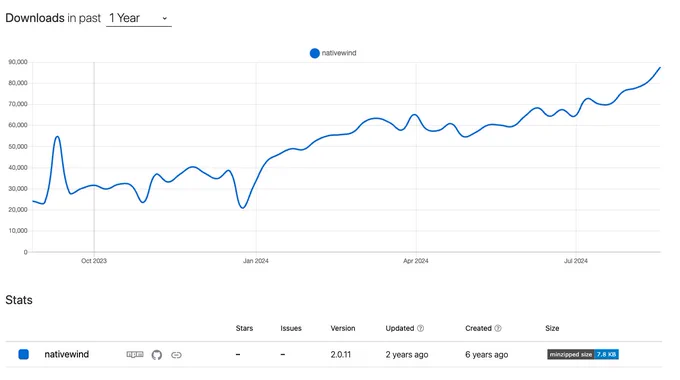Open the 1 Year time range dropdown
The height and width of the screenshot is (380, 680).
[139, 18]
